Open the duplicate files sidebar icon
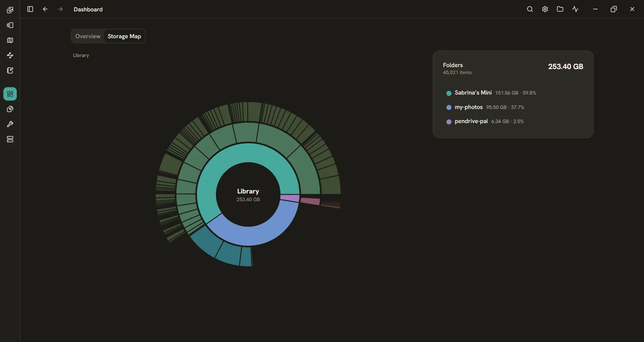The height and width of the screenshot is (342, 644). click(10, 109)
